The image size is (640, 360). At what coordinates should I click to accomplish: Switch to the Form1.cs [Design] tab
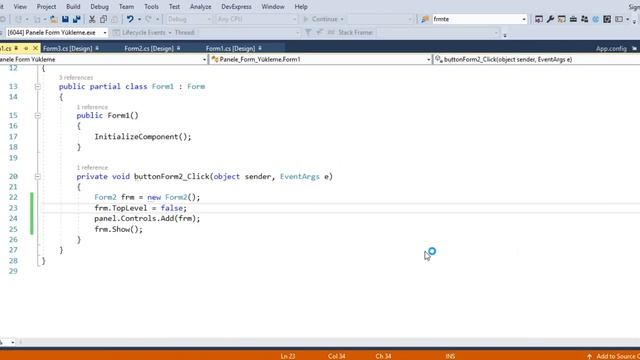230,48
